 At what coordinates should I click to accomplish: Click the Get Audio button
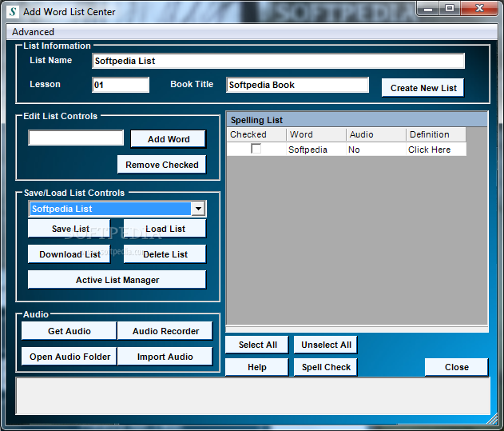click(x=69, y=331)
